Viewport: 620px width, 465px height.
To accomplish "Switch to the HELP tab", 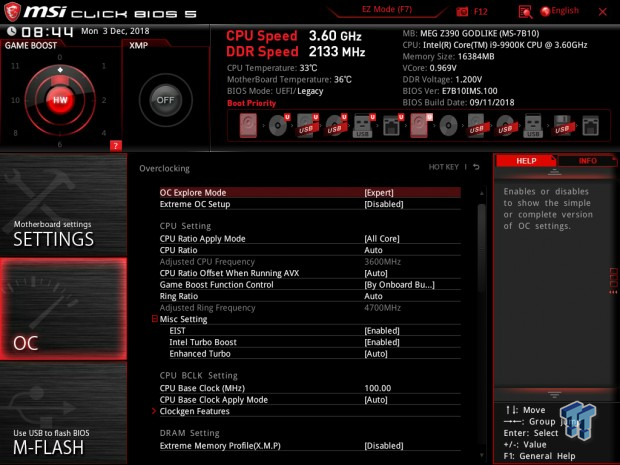I will 526,161.
